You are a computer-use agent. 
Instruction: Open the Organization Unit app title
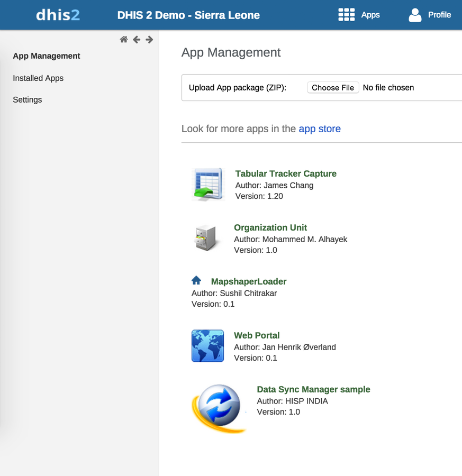point(270,227)
